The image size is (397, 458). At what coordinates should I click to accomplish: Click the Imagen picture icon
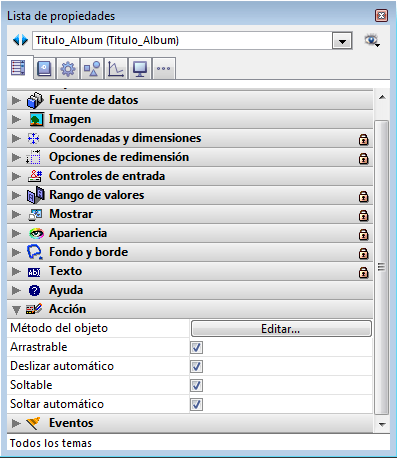tap(36, 119)
